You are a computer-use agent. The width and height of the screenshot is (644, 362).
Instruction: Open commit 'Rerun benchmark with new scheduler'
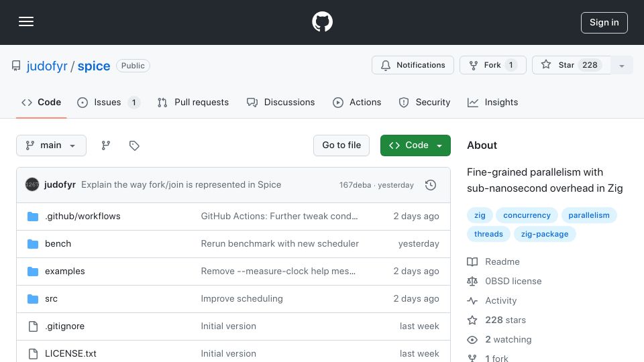[280, 244]
